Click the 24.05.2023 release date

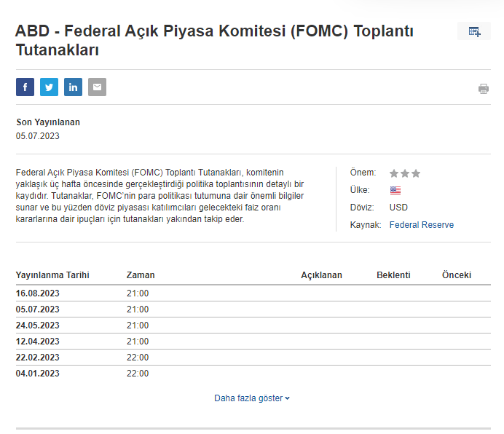tap(38, 325)
